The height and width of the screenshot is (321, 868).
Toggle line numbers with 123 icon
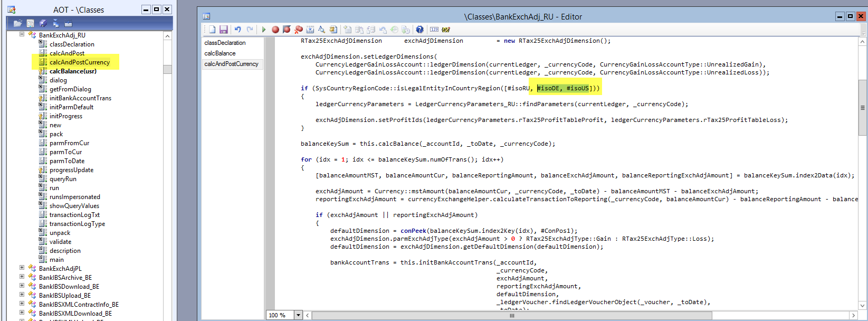click(434, 30)
